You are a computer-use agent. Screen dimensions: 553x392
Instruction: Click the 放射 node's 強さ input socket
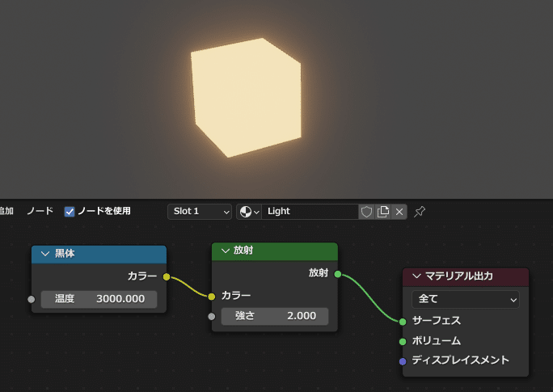point(212,316)
